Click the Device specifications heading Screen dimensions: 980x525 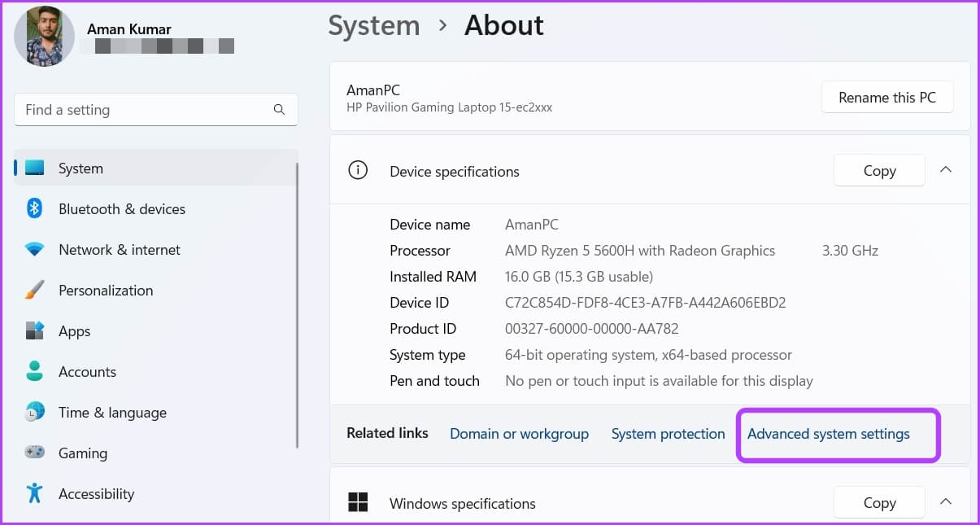click(455, 172)
